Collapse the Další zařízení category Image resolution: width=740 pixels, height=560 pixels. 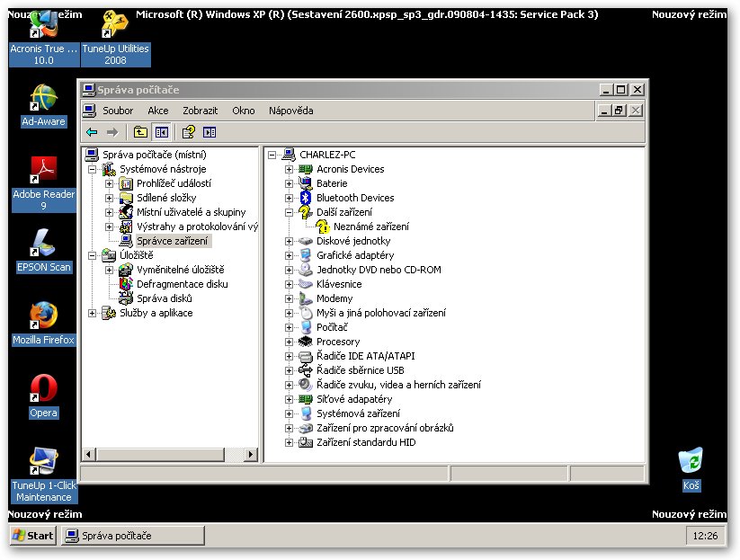(290, 212)
